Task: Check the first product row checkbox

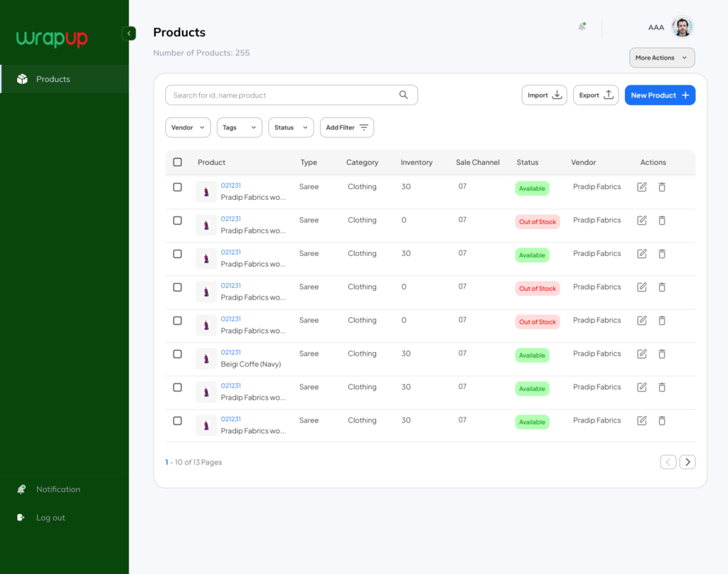Action: point(178,187)
